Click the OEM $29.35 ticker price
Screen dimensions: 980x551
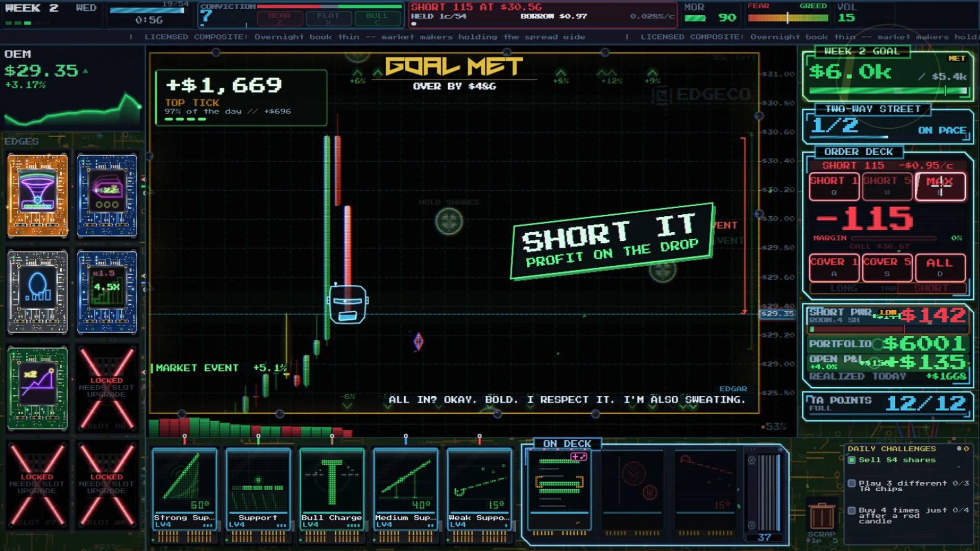(41, 71)
